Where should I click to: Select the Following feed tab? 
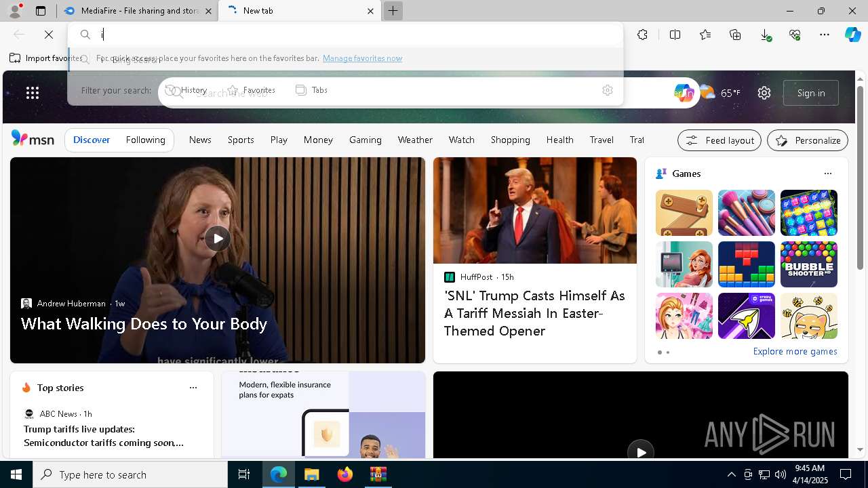pyautogui.click(x=146, y=140)
